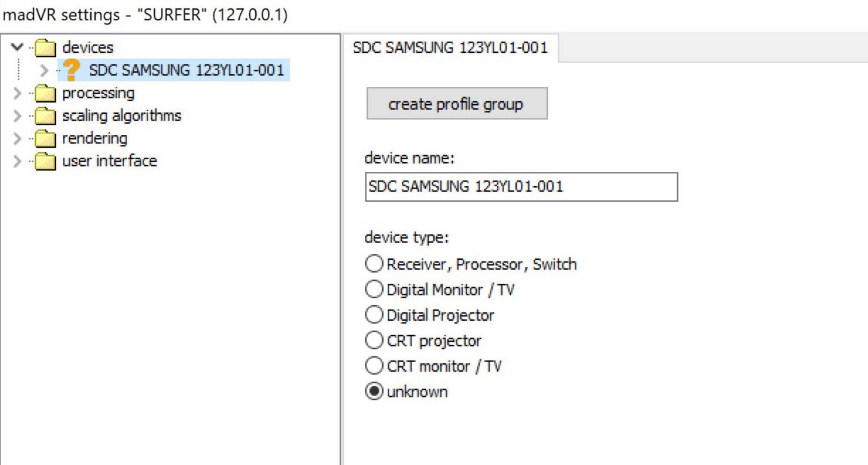Image resolution: width=868 pixels, height=465 pixels.
Task: Click into the device name text field
Action: point(521,187)
